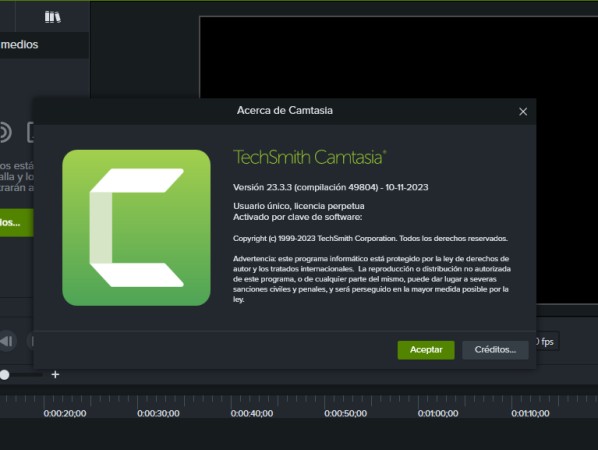Image resolution: width=598 pixels, height=450 pixels.
Task: Click the 0:01:00;00 timeline ruler mark
Action: point(438,413)
